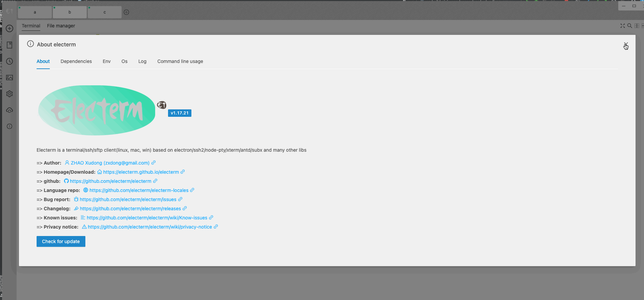Screen dimensions: 644x300
Task: Click the electerm logo in top-left corner
Action: tap(9, 11)
